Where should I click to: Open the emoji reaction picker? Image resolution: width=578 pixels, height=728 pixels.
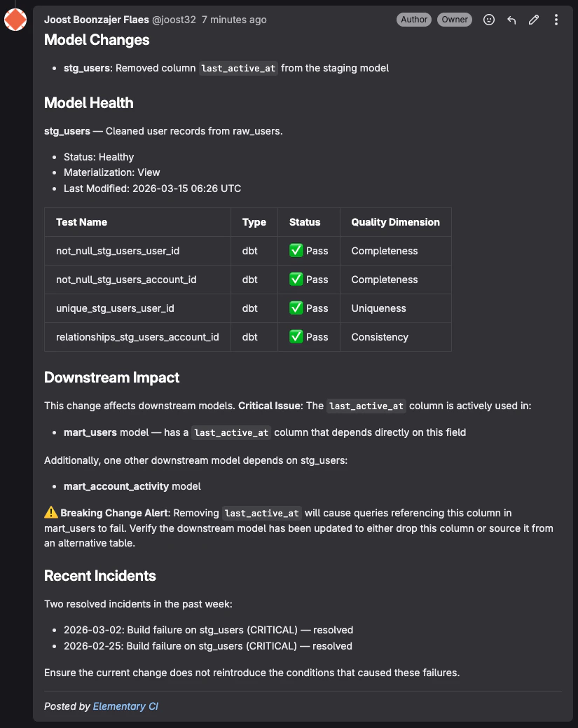click(x=488, y=20)
